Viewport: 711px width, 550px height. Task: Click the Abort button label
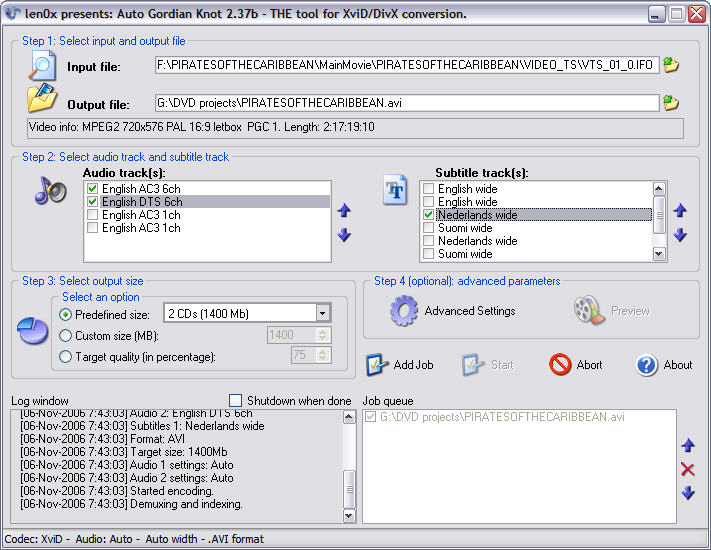point(589,365)
